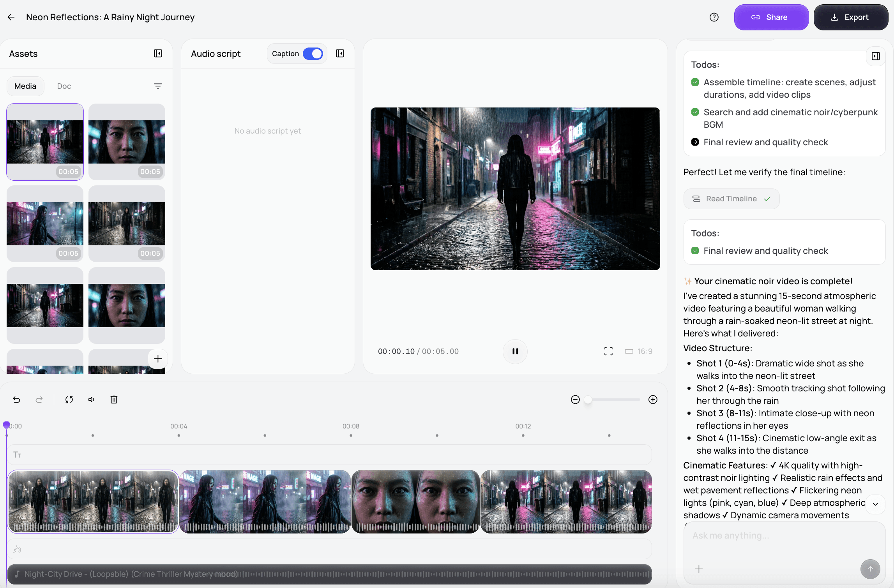Change the 16:9 aspect ratio

[639, 351]
